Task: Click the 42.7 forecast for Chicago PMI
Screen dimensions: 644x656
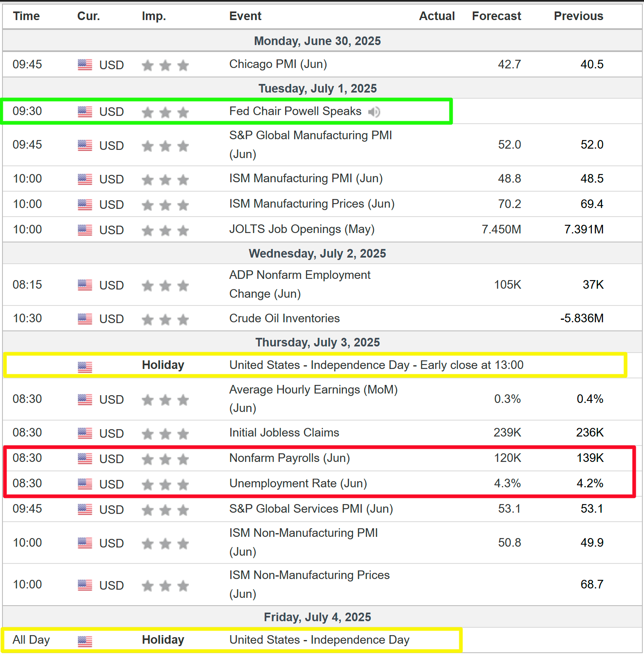Action: [509, 64]
